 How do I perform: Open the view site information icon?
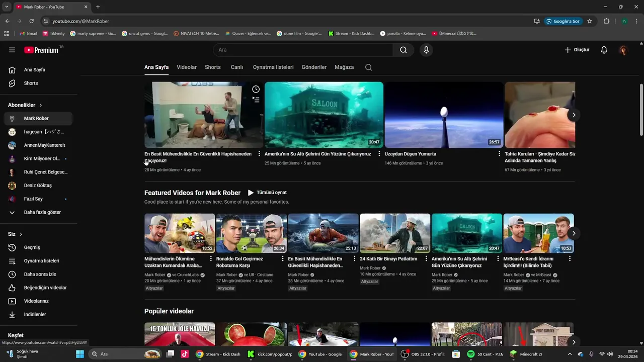coord(46,21)
